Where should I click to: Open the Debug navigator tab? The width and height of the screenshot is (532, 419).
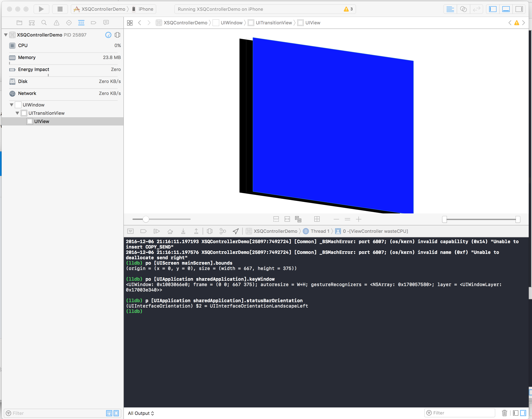tap(81, 23)
